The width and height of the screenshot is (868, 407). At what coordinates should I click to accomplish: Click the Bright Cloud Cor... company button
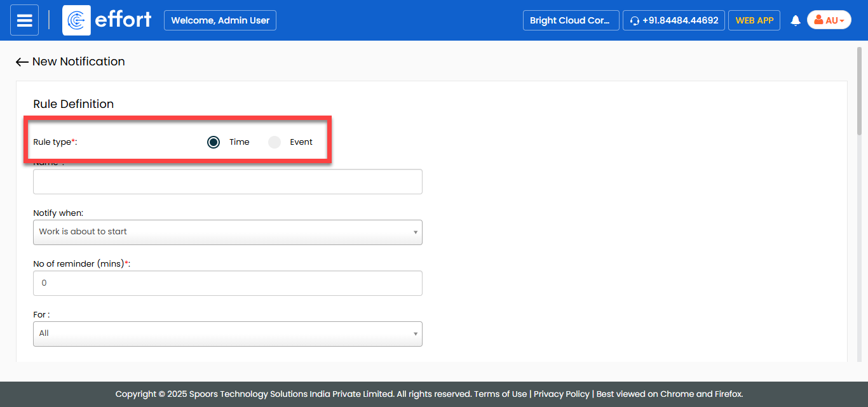pos(570,20)
